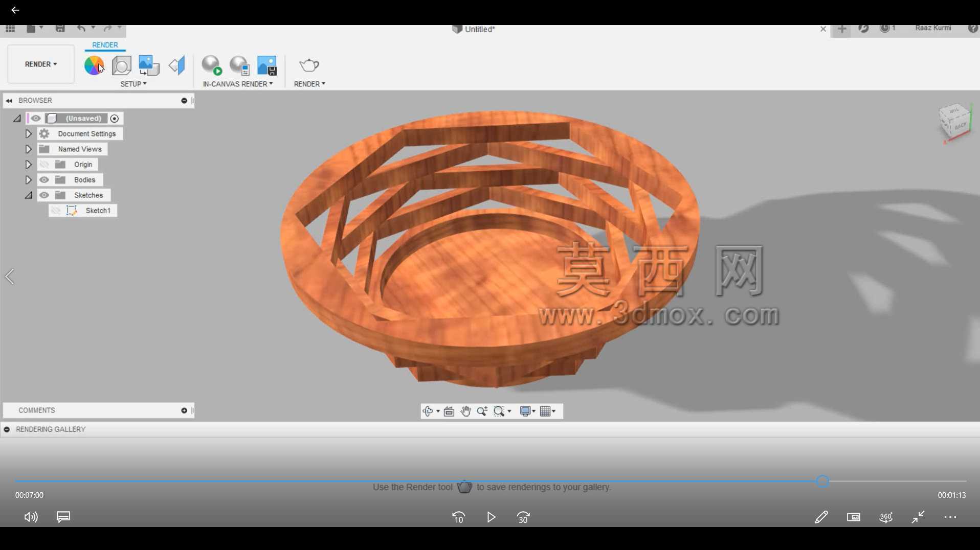Image resolution: width=980 pixels, height=550 pixels.
Task: Close the Untitled document tab
Action: click(x=823, y=29)
